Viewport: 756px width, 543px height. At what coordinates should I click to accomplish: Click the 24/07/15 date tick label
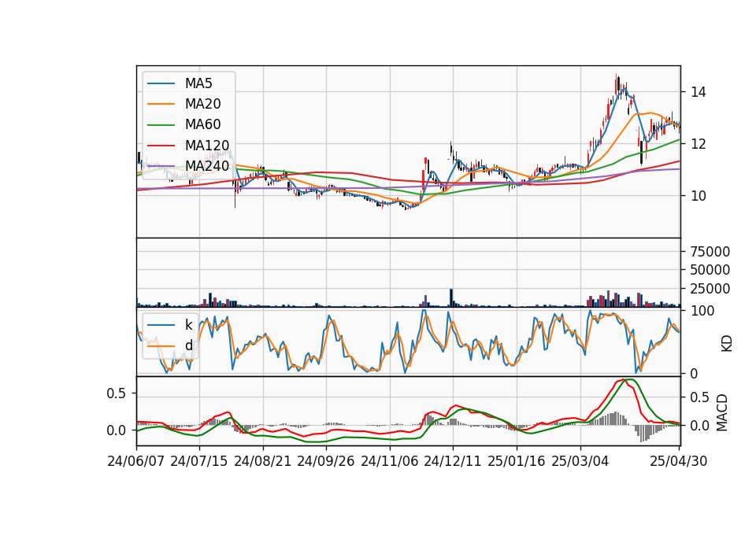199,461
